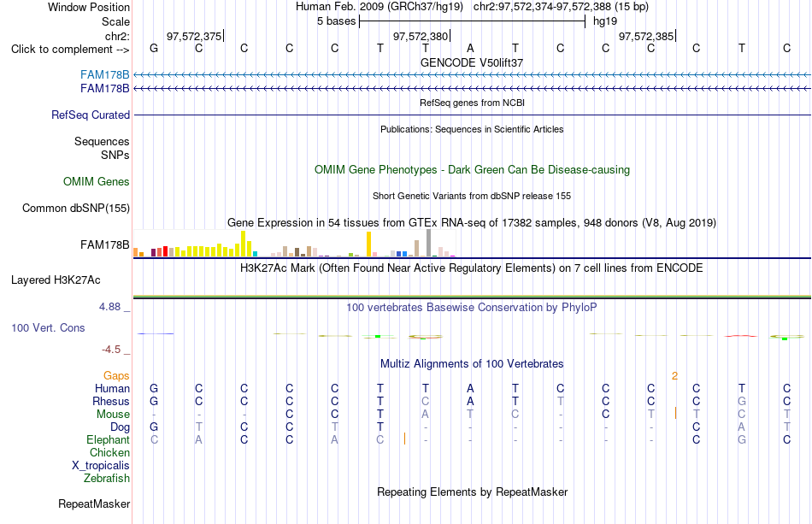Click the 97,572,375 position marker
Screen dimensions: 812x524
pos(194,36)
